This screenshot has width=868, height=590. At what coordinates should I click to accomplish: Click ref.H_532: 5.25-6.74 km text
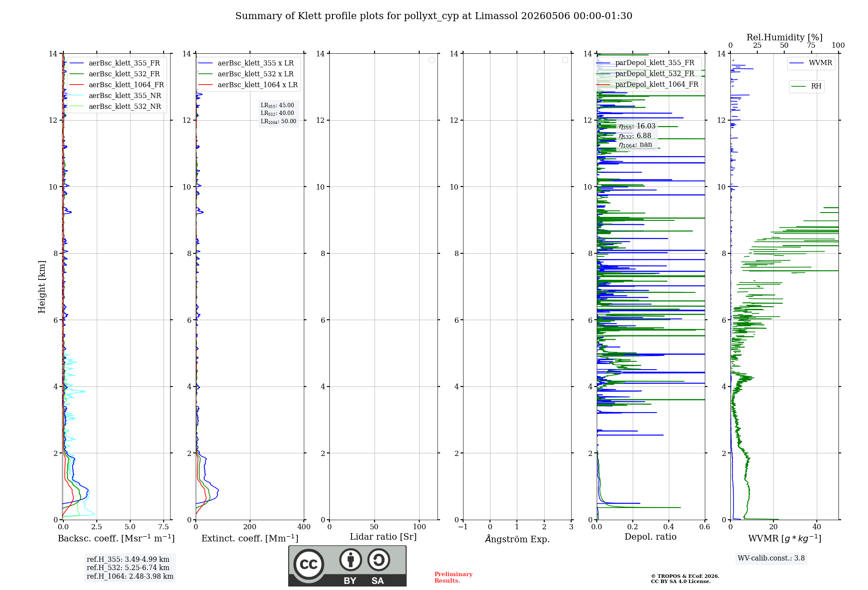[x=128, y=568]
